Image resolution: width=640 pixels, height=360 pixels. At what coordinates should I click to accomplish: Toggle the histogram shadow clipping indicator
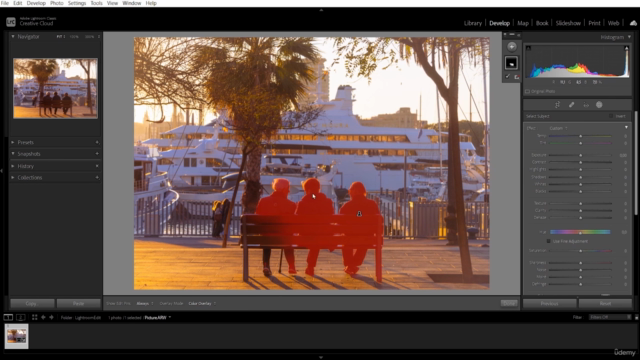click(x=528, y=48)
